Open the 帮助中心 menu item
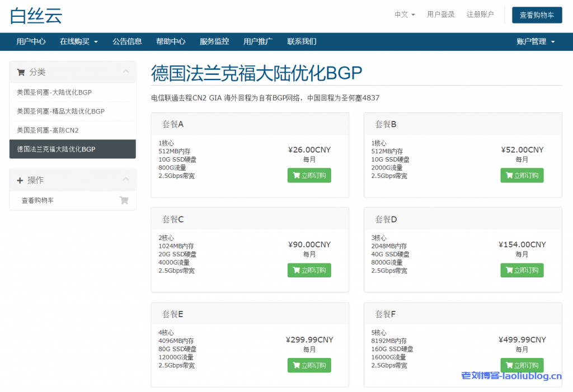This screenshot has width=573, height=392. (x=171, y=41)
